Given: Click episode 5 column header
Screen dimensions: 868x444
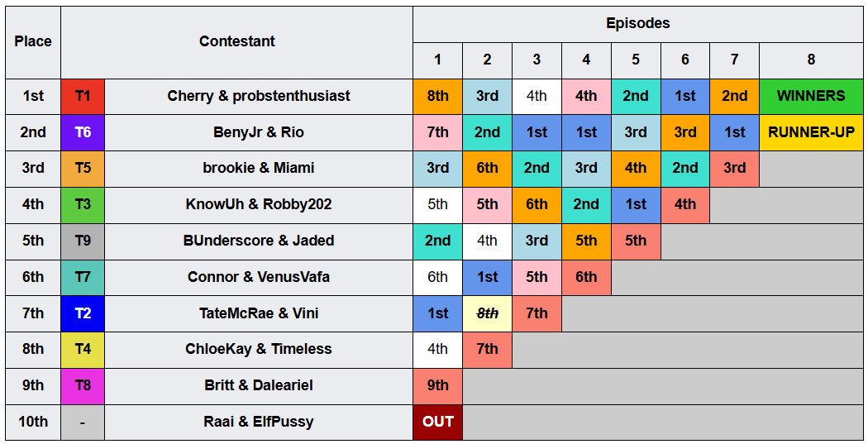Looking at the screenshot, I should [x=636, y=60].
